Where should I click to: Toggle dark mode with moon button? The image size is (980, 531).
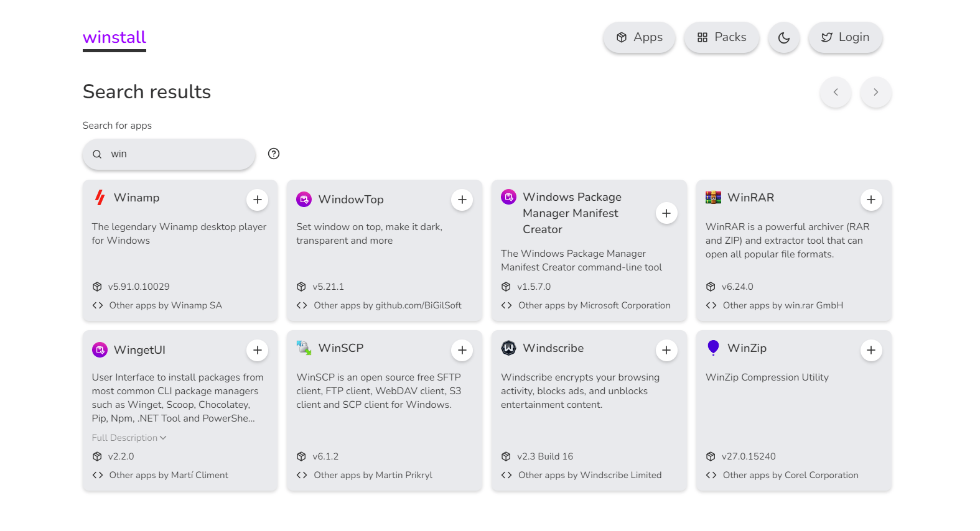(x=783, y=38)
